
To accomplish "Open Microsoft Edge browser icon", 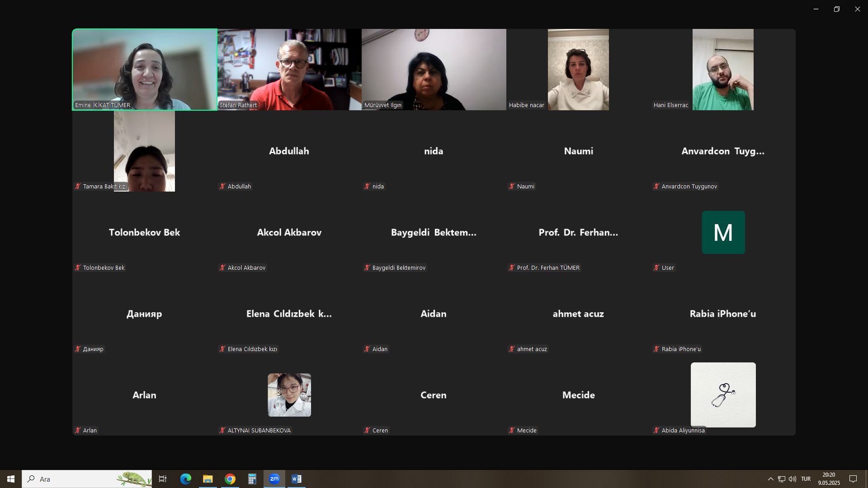I will point(186,479).
